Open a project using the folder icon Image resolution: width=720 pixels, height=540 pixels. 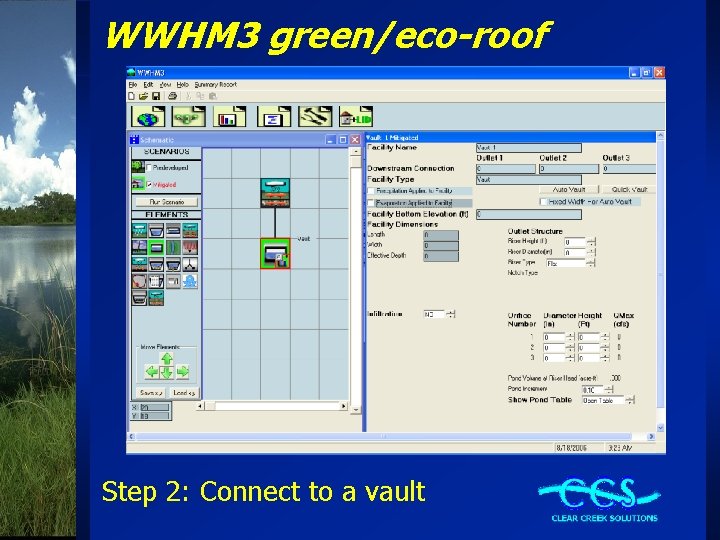(143, 96)
